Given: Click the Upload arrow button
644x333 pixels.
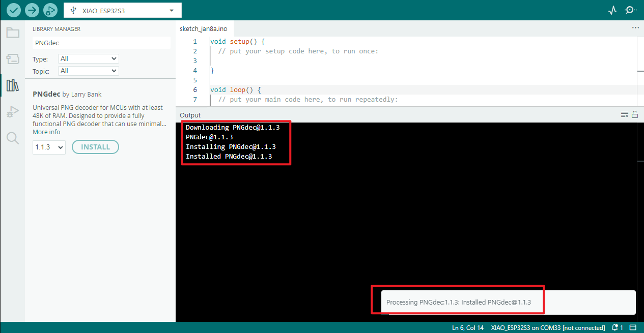Looking at the screenshot, I should pos(32,10).
